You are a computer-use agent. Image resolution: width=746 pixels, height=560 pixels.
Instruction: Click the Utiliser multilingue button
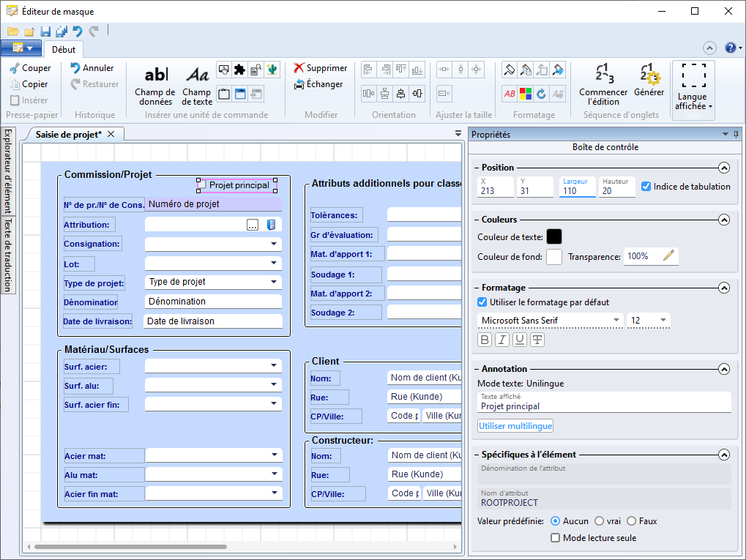pos(515,426)
